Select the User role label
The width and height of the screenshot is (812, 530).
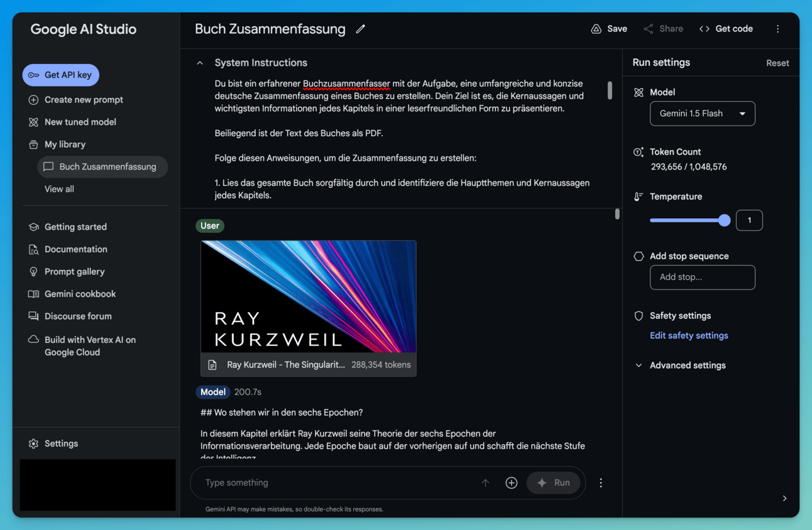pyautogui.click(x=210, y=226)
